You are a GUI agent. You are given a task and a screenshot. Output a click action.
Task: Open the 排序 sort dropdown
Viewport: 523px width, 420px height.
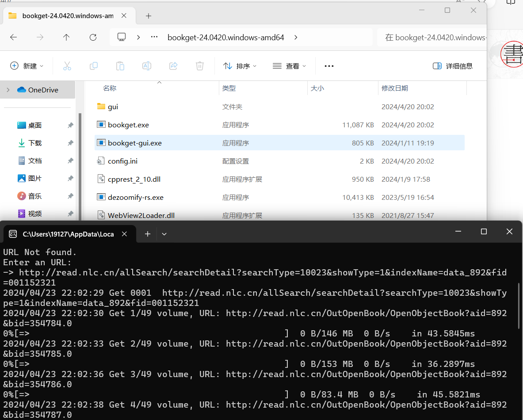[240, 66]
